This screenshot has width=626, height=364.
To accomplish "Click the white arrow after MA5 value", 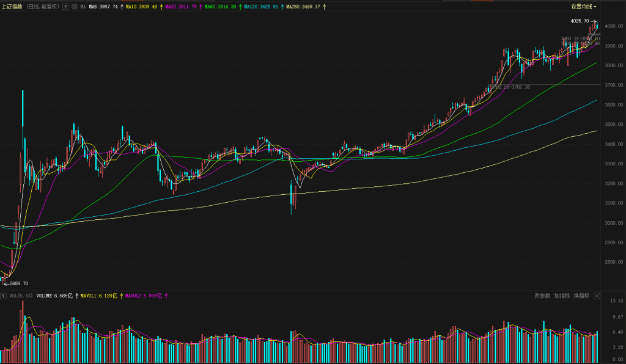I will pyautogui.click(x=122, y=7).
